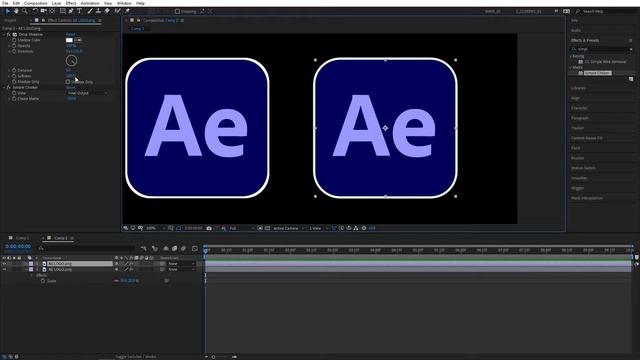The height and width of the screenshot is (360, 640).
Task: Open the first layer's parent None dropdown
Action: pos(181,264)
